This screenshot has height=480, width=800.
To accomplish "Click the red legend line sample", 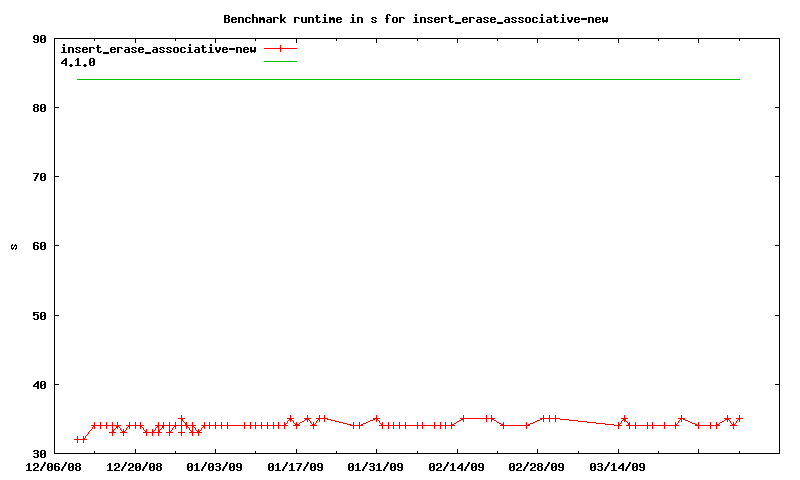I will pyautogui.click(x=281, y=48).
